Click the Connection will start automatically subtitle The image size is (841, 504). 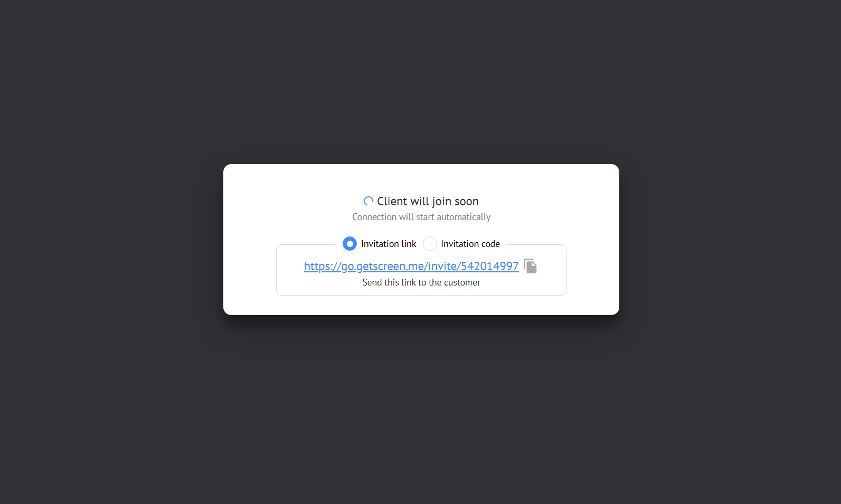[421, 217]
